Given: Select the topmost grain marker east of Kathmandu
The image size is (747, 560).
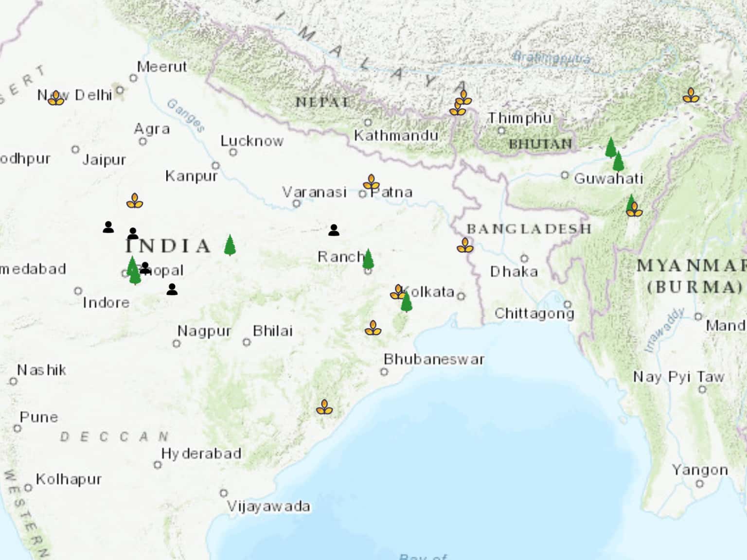Looking at the screenshot, I should coord(464,98).
